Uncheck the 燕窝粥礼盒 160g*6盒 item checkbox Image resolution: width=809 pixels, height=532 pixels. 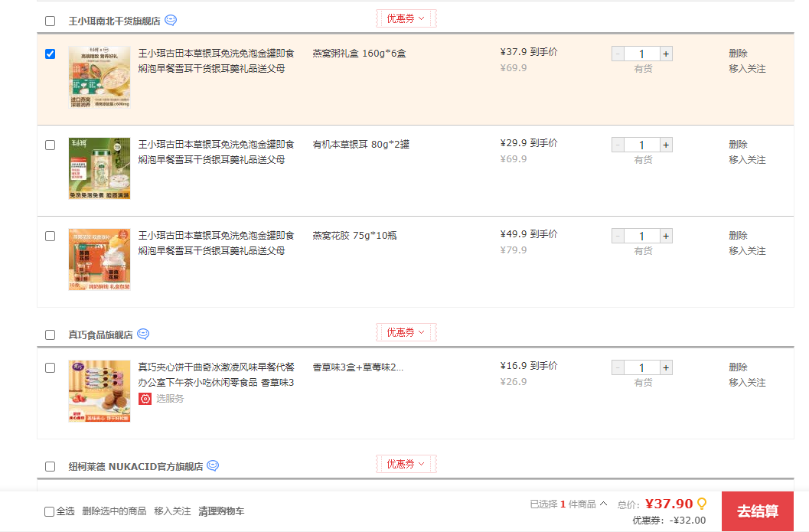click(x=51, y=54)
